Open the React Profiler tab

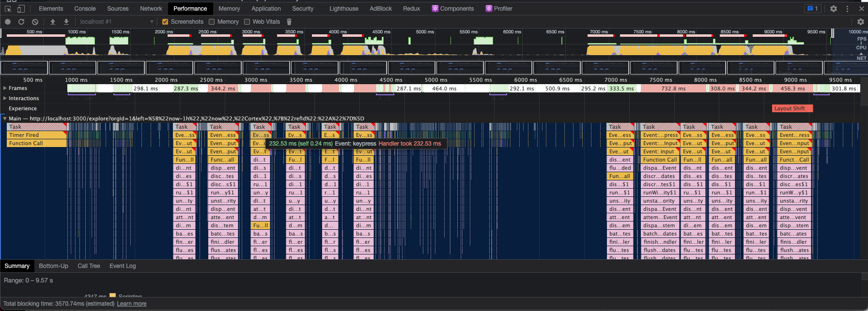(x=499, y=9)
